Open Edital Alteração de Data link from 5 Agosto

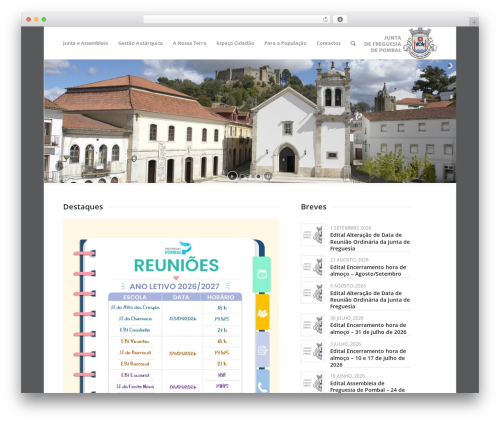pos(370,300)
